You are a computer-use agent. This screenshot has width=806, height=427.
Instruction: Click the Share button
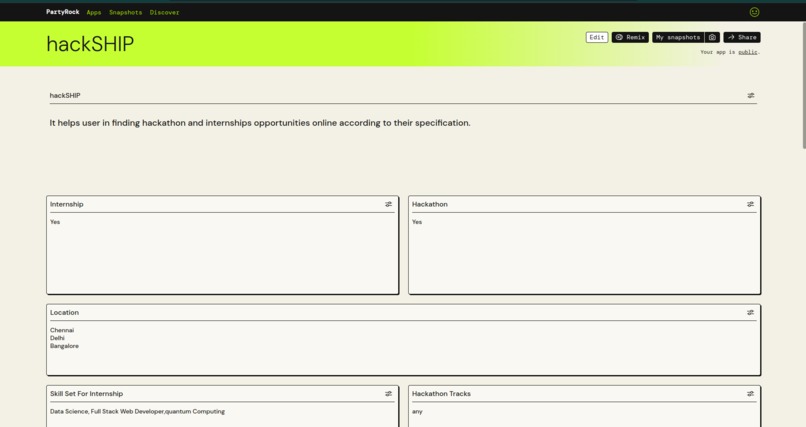pyautogui.click(x=742, y=38)
